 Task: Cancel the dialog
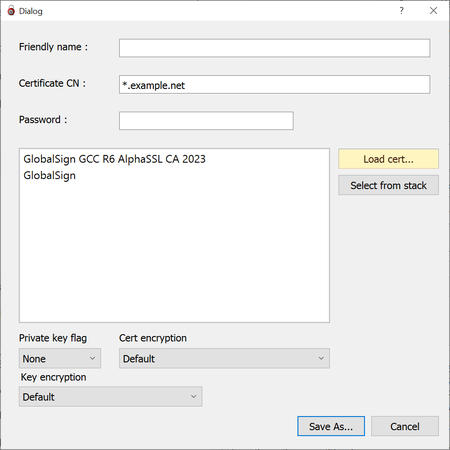[405, 426]
